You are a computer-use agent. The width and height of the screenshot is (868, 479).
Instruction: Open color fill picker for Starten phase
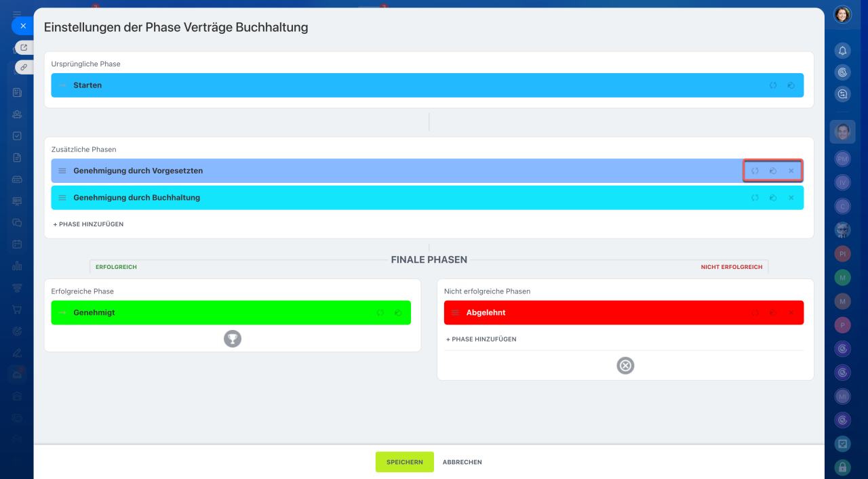tap(791, 85)
